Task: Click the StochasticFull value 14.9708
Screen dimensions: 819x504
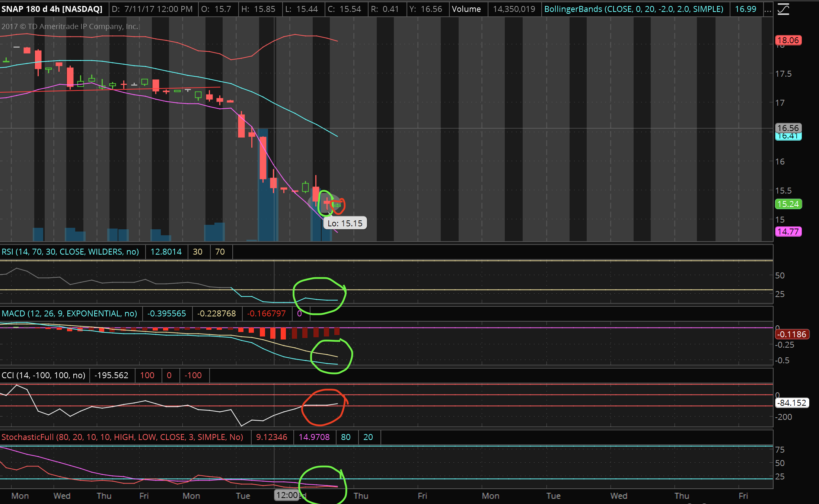Action: click(314, 437)
